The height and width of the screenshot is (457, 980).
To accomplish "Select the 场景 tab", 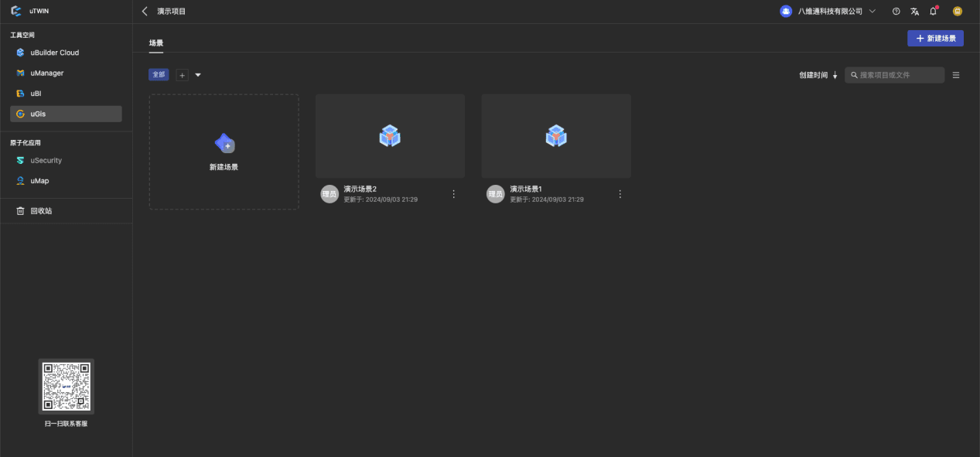I will [156, 43].
